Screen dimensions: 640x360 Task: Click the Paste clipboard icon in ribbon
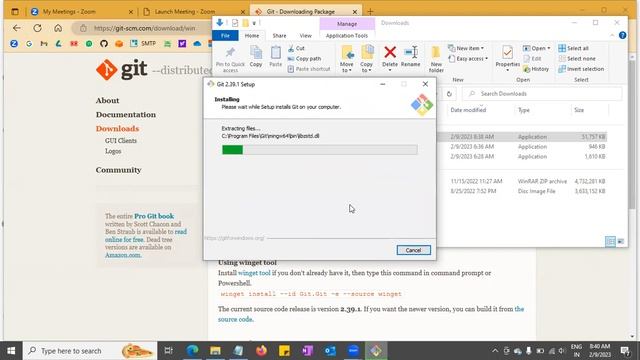276,53
